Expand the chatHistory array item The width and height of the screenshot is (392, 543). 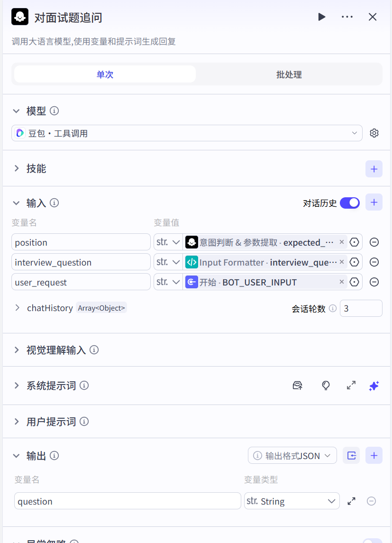18,308
